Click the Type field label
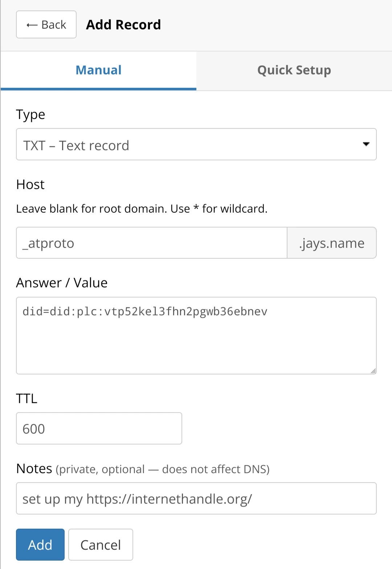 pos(30,115)
